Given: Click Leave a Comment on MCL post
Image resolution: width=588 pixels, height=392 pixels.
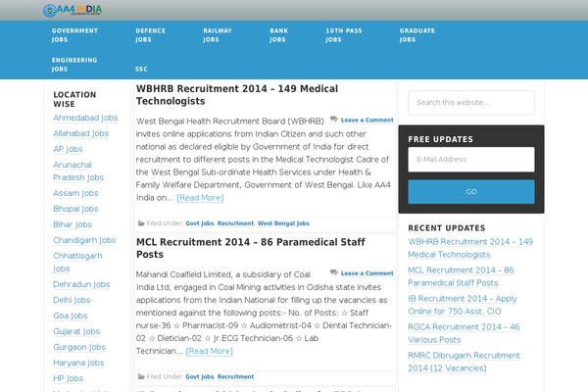Looking at the screenshot, I should 367,273.
